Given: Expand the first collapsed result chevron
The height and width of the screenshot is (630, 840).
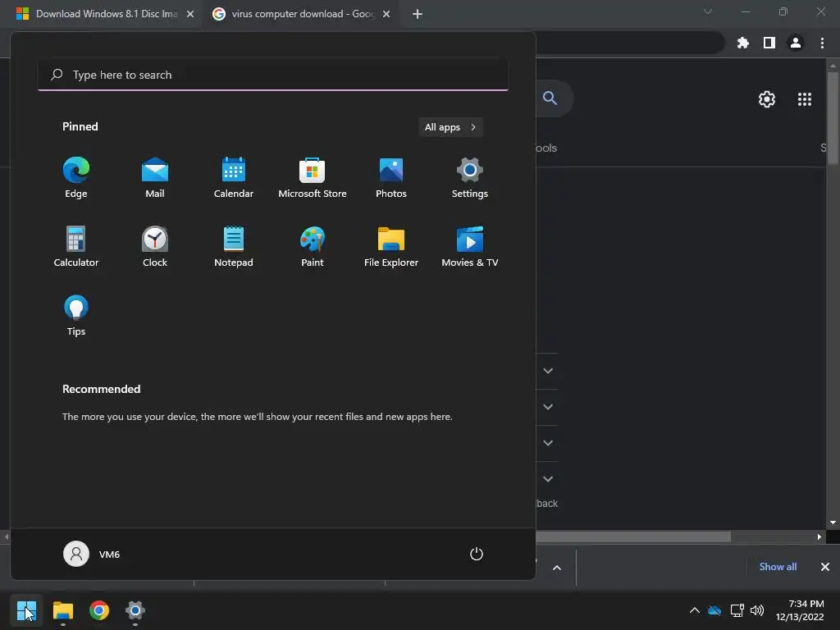Looking at the screenshot, I should pos(548,371).
